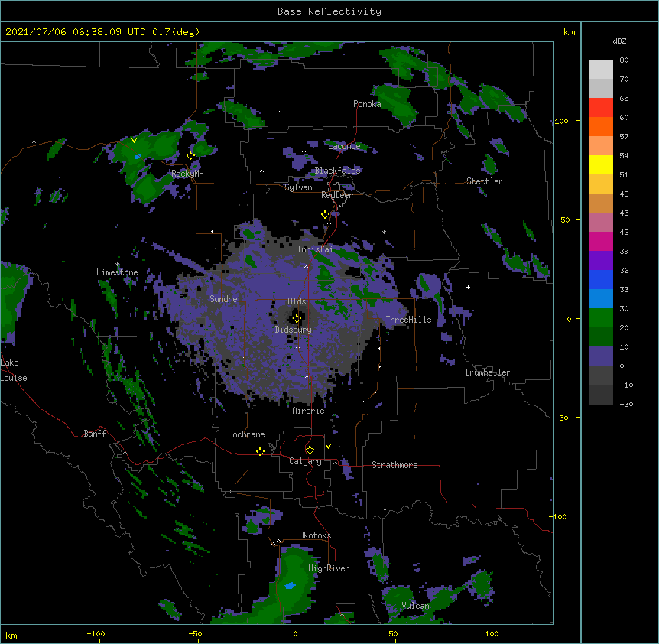Click the yellow diamond marker above Calgary label
The height and width of the screenshot is (644, 659).
[x=310, y=450]
